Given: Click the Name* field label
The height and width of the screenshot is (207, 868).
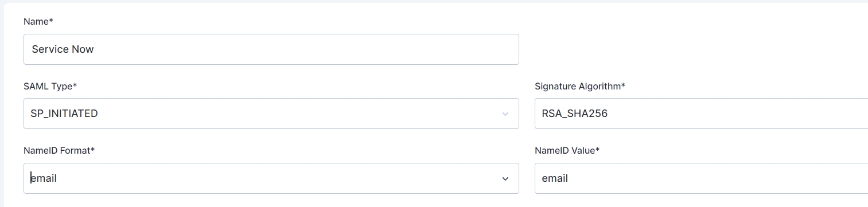Looking at the screenshot, I should [x=38, y=21].
